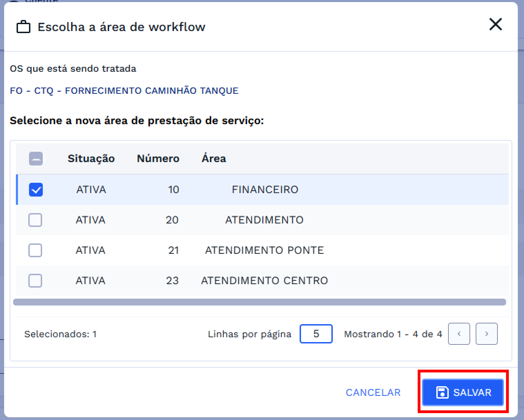This screenshot has height=420, width=524.
Task: Open FO - CTQ - FORNECIMENTO CAMINHÃO TANQUE link
Action: 124,91
